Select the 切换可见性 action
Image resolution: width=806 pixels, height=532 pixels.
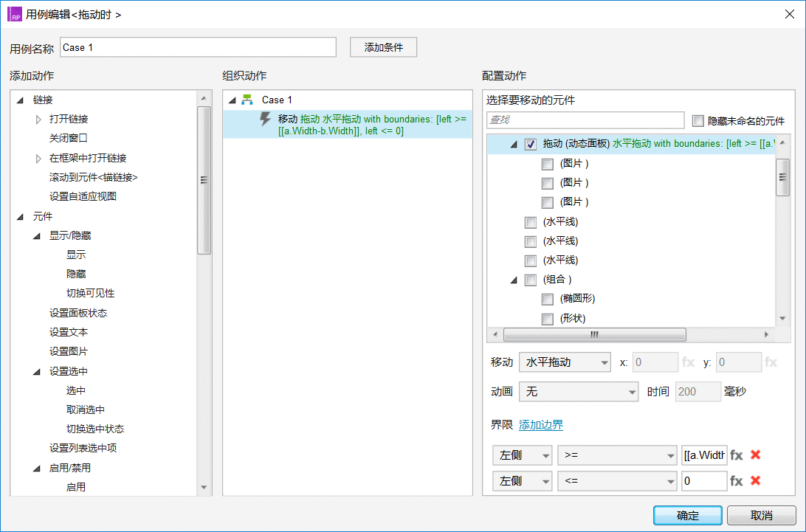(x=91, y=293)
